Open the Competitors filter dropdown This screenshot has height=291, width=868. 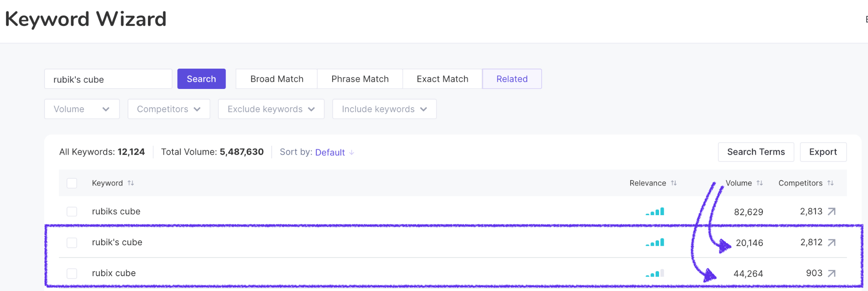point(169,109)
